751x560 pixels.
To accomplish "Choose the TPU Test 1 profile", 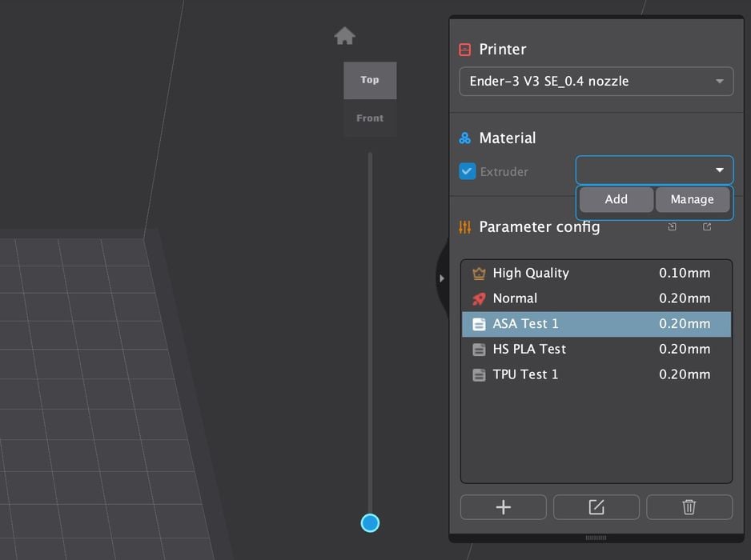I will tap(596, 374).
